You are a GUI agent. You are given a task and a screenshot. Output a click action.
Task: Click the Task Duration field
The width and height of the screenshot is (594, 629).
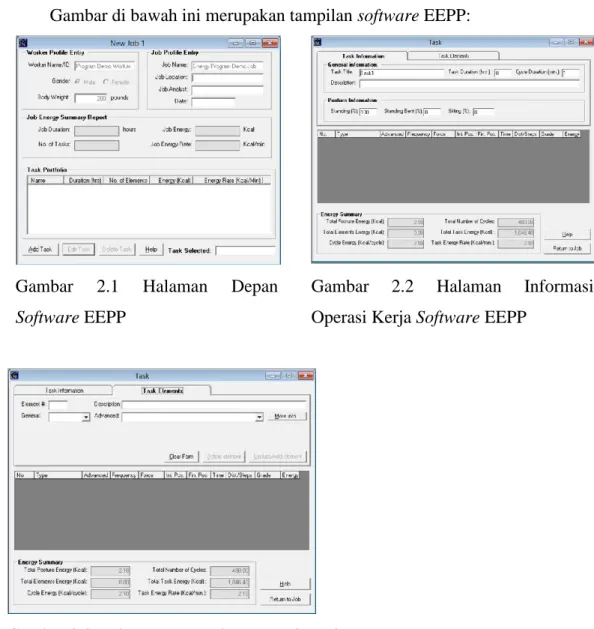coord(503,73)
